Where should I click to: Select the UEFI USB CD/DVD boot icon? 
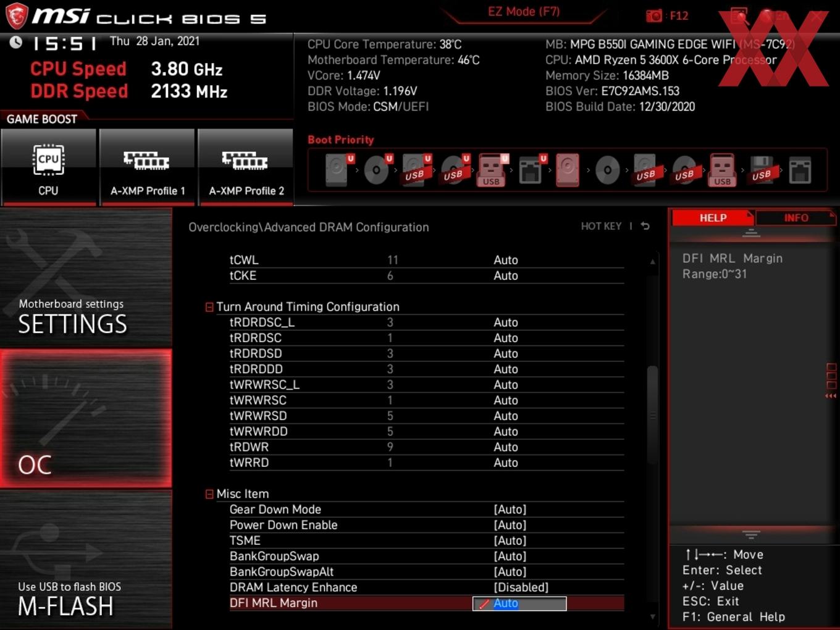454,170
